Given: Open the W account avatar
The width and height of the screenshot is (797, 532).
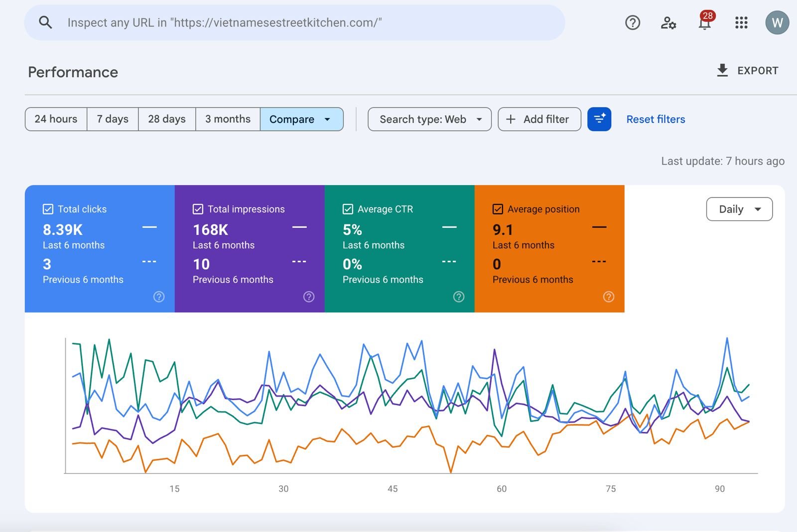Looking at the screenshot, I should [777, 22].
